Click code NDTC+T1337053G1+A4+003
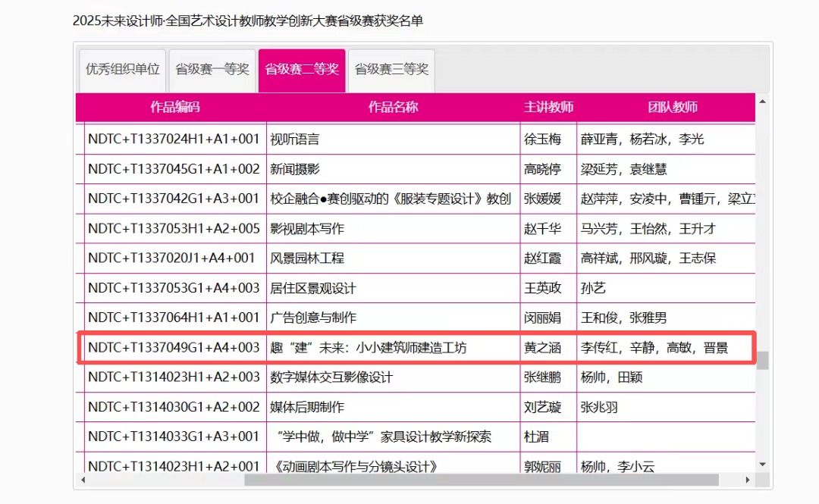 tap(174, 288)
